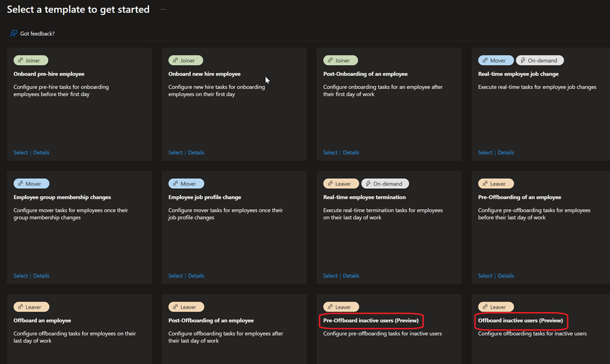610x364 pixels.
Task: Click the Leaver badge on Offboard inactive users (Preview)
Action: click(496, 306)
